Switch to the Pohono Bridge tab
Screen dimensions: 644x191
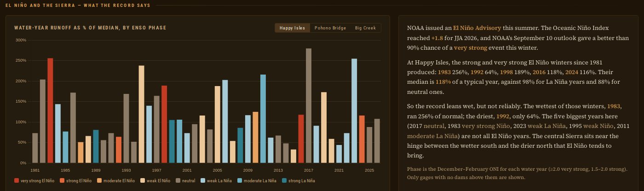[x=330, y=28]
